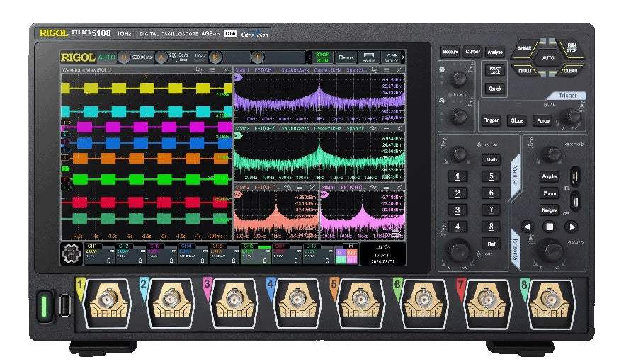
Task: Hit the navigate-backward left arrow key
Action: click(x=527, y=227)
